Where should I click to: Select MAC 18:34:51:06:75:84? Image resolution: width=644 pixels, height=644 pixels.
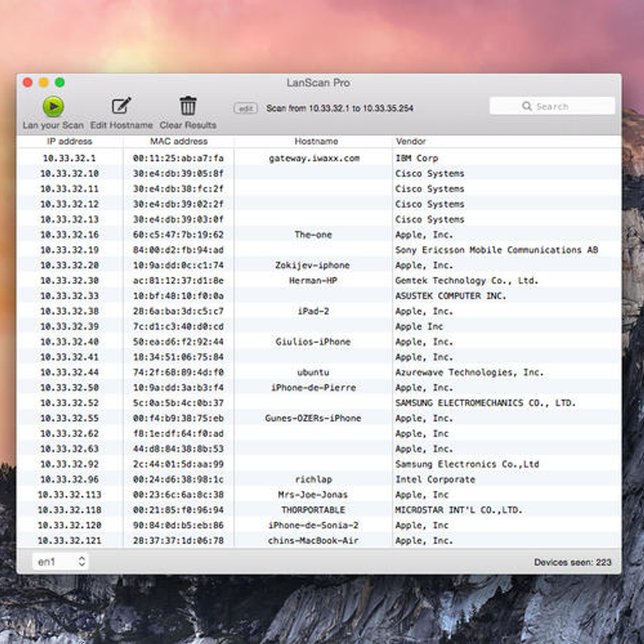[x=178, y=357]
